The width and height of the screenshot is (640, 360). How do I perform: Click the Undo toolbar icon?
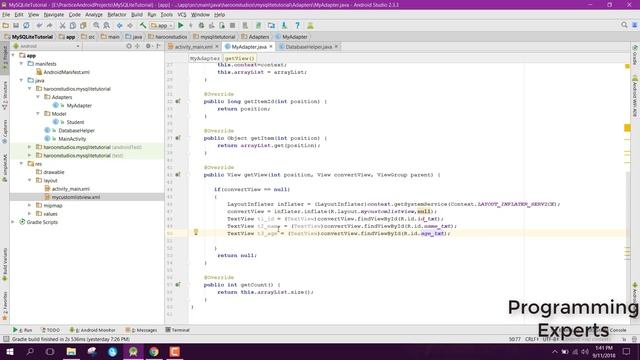pos(40,25)
